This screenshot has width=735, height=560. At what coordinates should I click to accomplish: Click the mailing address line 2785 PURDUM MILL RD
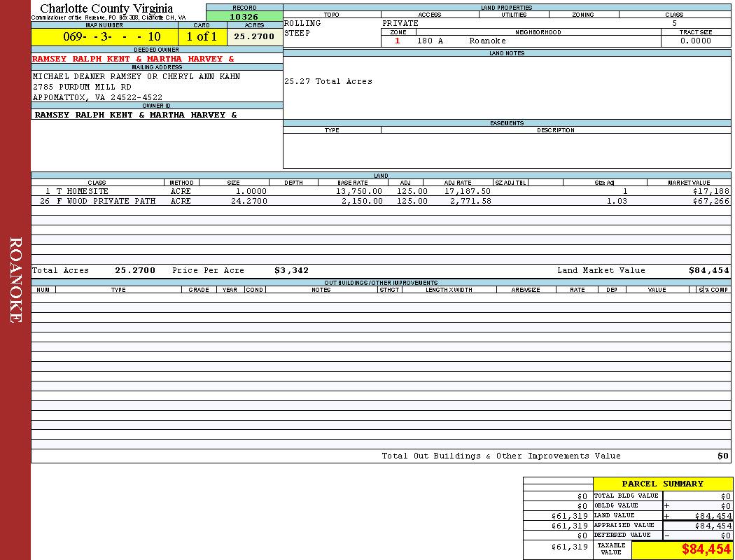click(82, 87)
